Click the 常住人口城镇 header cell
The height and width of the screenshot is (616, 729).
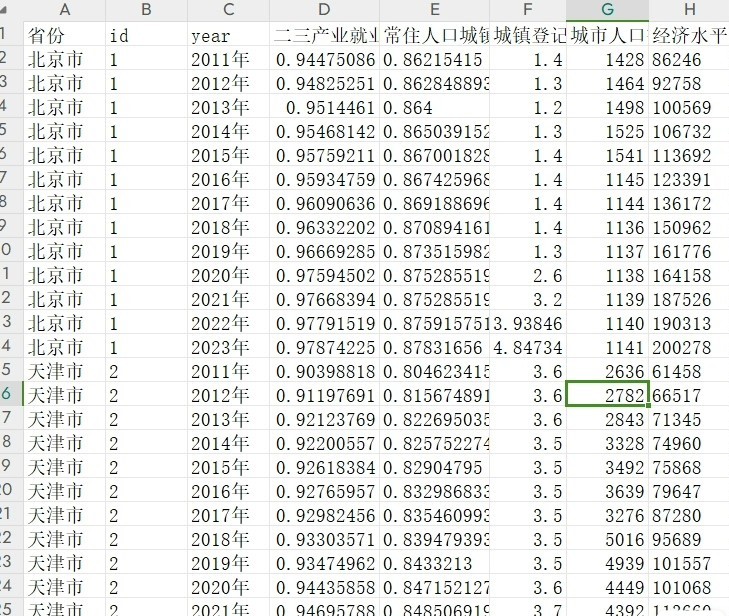pos(434,35)
